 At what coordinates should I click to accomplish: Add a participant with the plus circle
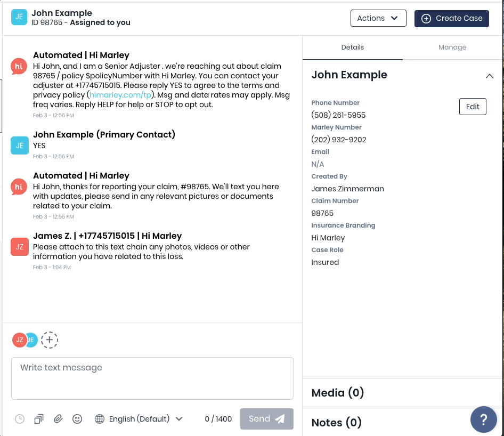point(50,340)
